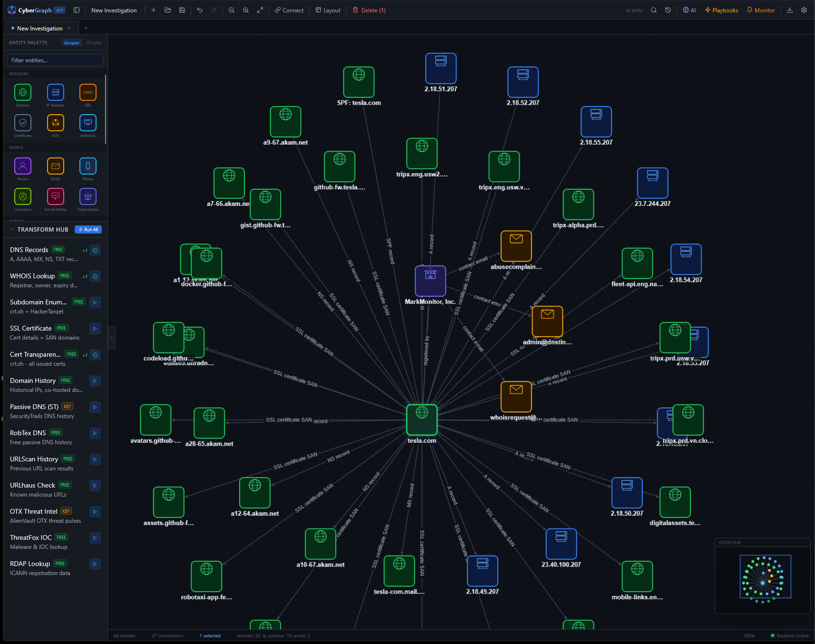815x644 pixels.
Task: Open the Layout options
Action: (x=328, y=10)
